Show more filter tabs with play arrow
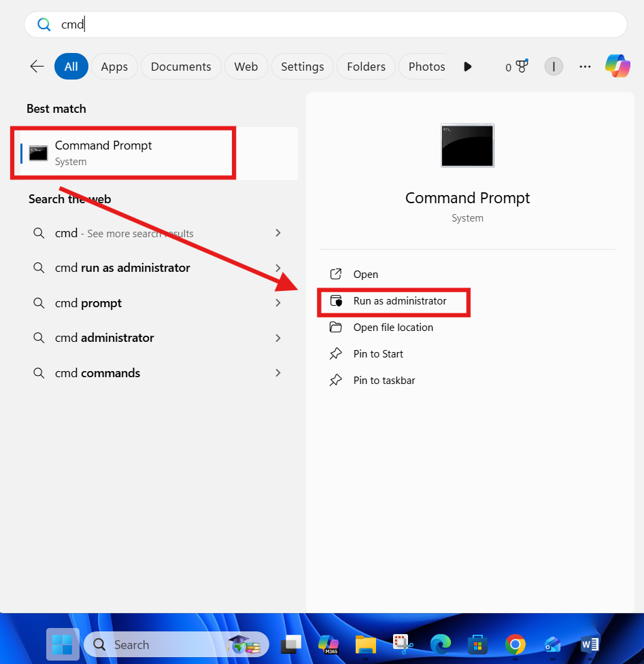Viewport: 644px width, 664px height. pyautogui.click(x=467, y=67)
